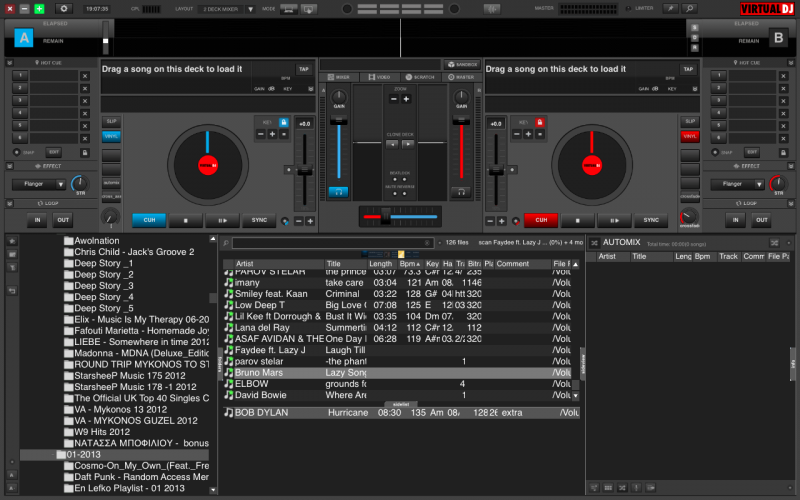Viewport: 800px width, 500px height.
Task: Click the deck A key lock icon
Action: tap(284, 122)
